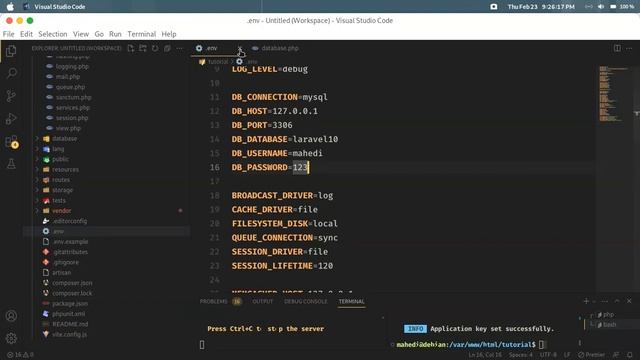Image resolution: width=640 pixels, height=360 pixels.
Task: Open the Extensions view with badge
Action: point(11,142)
